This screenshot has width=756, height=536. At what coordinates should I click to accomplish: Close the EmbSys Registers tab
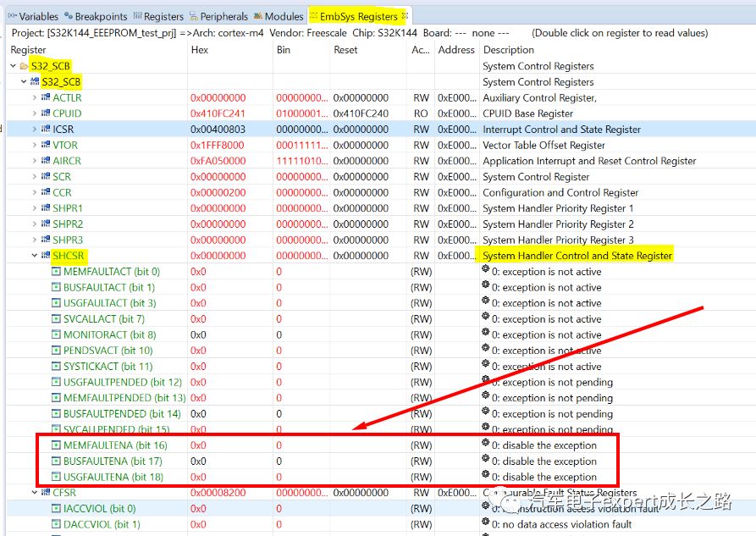[x=405, y=16]
